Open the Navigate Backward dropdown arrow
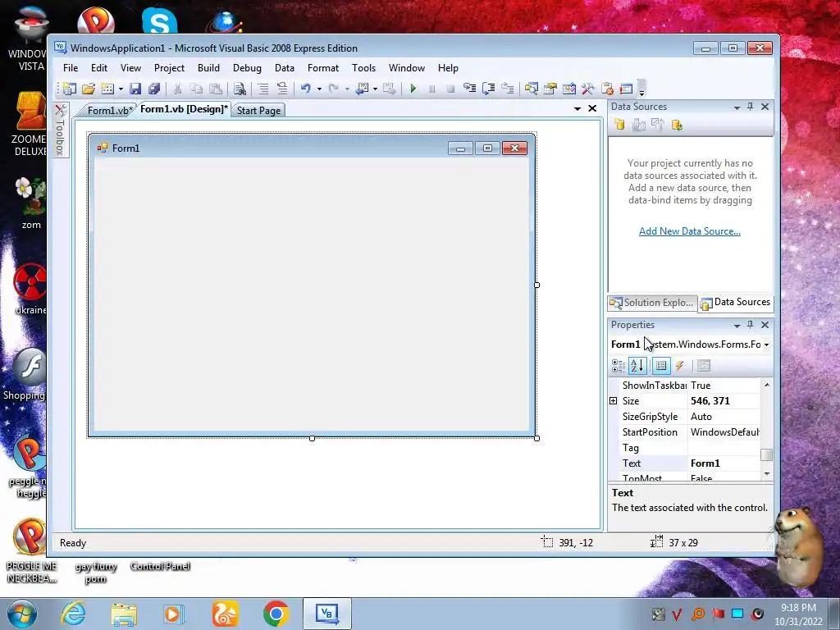 tap(375, 89)
